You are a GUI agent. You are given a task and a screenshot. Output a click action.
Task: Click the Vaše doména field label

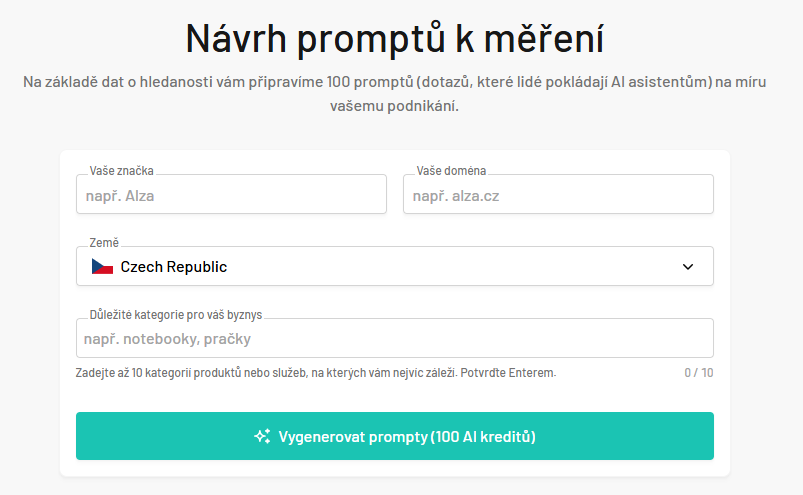point(451,171)
